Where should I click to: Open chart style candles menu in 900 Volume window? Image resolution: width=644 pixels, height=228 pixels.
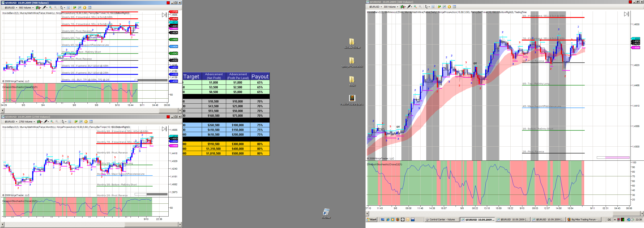(x=39, y=8)
